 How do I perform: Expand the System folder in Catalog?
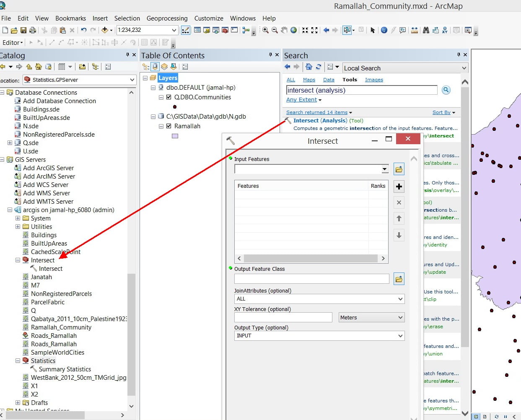pyautogui.click(x=18, y=218)
